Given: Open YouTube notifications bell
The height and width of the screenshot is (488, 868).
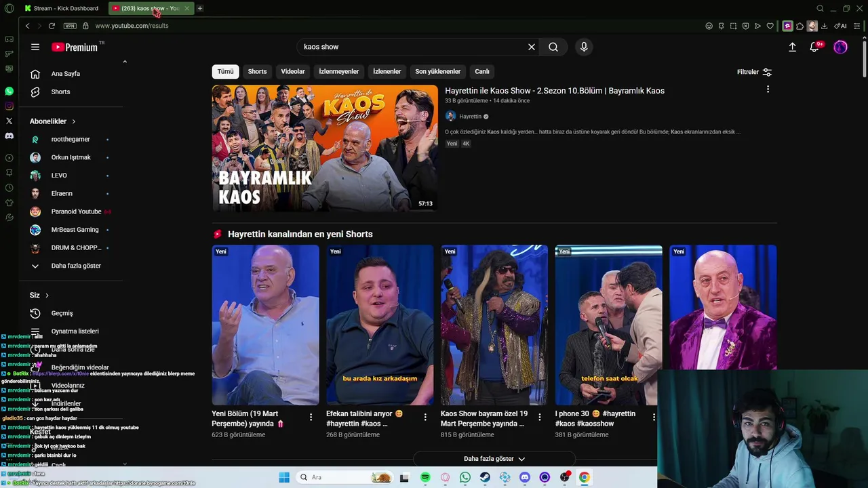Looking at the screenshot, I should 816,47.
